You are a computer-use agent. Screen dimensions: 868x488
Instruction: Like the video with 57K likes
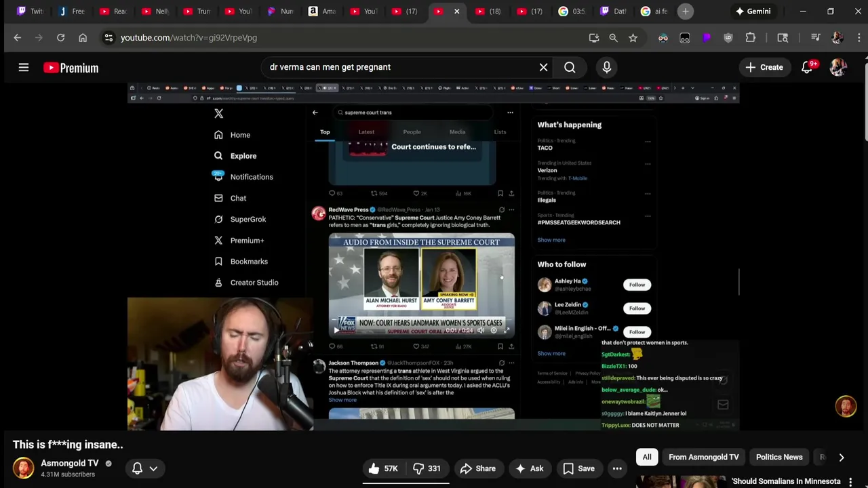coord(382,468)
